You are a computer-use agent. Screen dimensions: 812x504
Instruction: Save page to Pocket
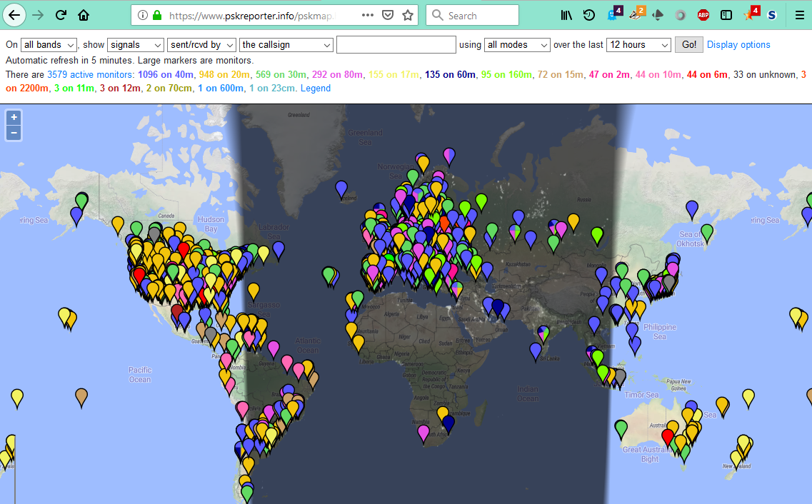[387, 15]
